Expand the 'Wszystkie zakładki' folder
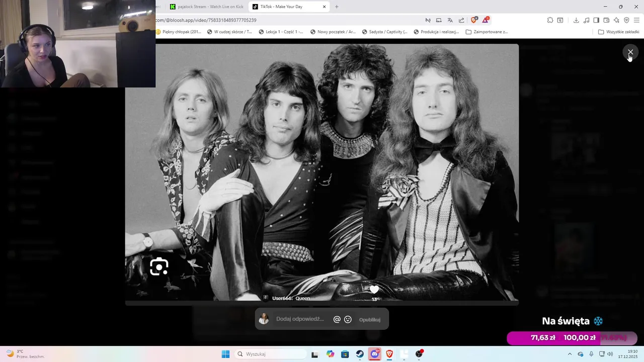The width and height of the screenshot is (644, 362). 618,32
